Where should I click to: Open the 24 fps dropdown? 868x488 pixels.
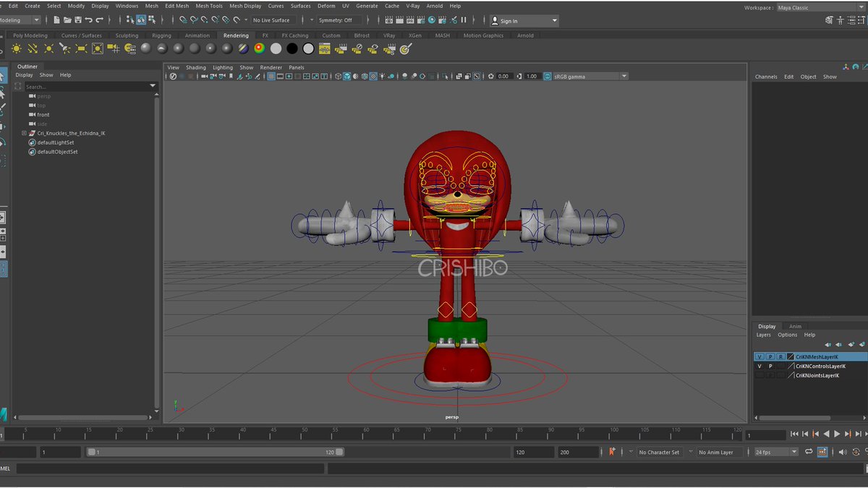point(776,452)
